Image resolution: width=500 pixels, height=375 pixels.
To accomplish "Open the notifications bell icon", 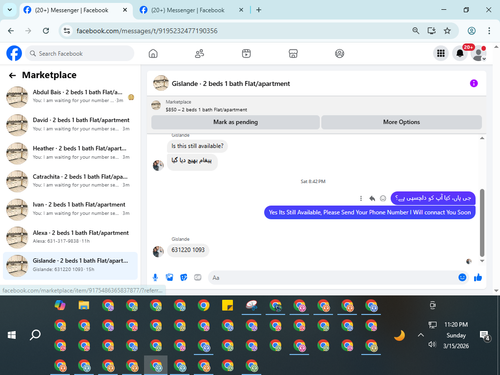I will coord(460,53).
